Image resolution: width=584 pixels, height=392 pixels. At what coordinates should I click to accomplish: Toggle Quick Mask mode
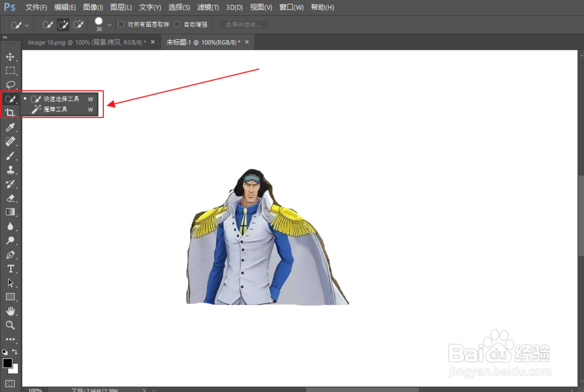(10, 383)
